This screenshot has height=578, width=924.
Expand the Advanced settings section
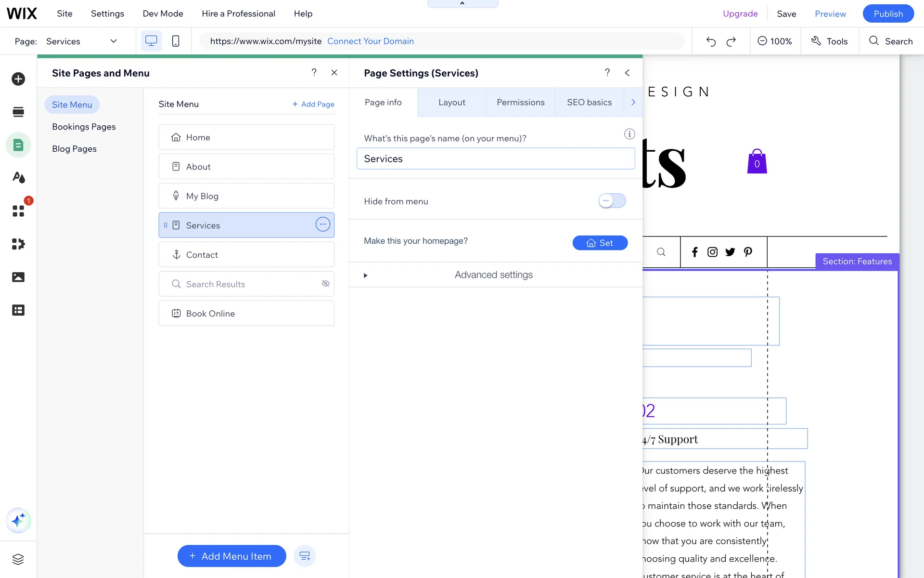click(494, 275)
